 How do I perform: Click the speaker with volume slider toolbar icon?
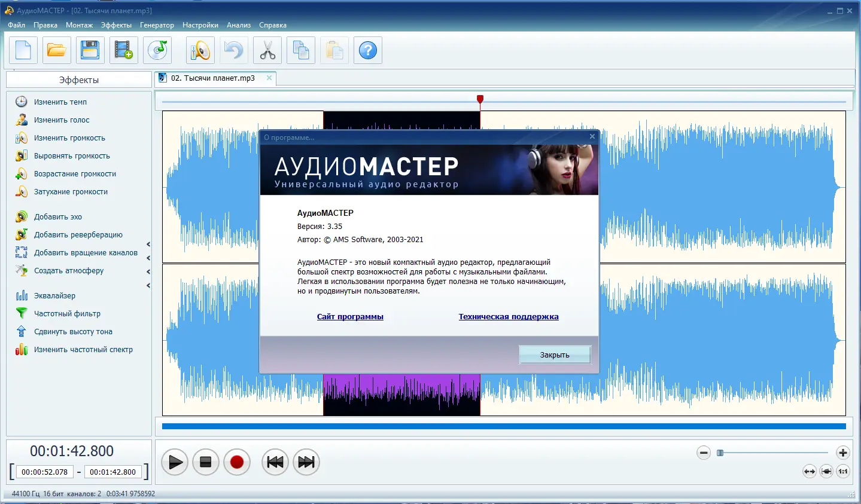tap(200, 50)
